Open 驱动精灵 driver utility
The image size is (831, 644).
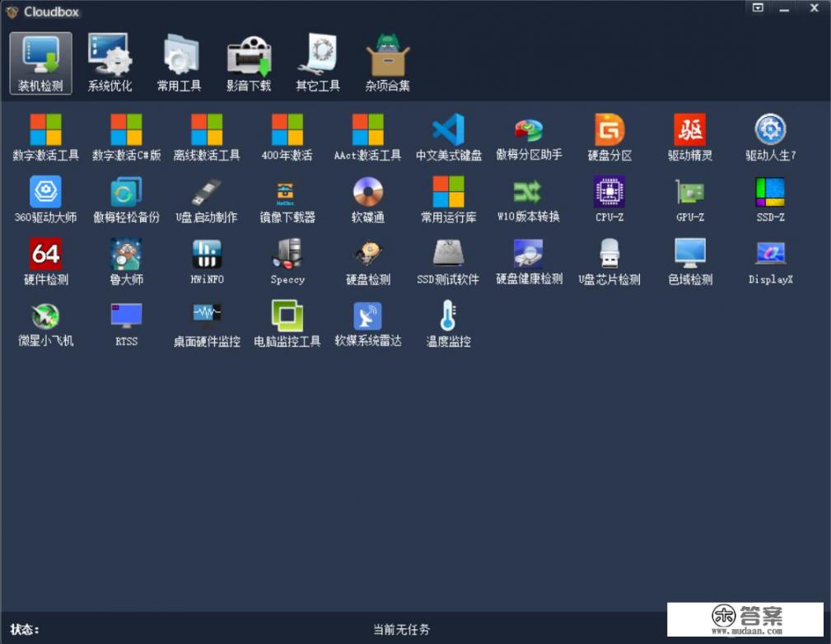[x=690, y=135]
